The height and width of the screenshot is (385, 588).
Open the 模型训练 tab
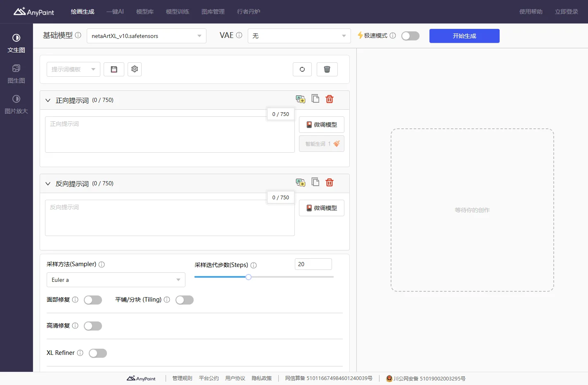[178, 12]
